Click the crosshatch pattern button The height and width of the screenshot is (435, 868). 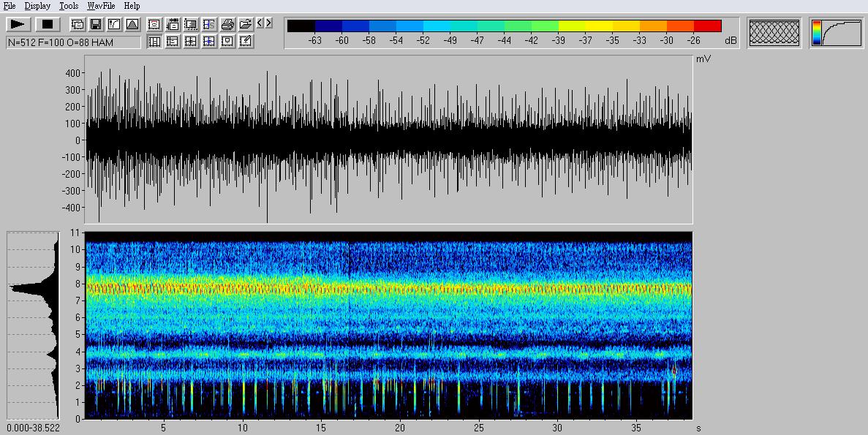click(x=774, y=34)
